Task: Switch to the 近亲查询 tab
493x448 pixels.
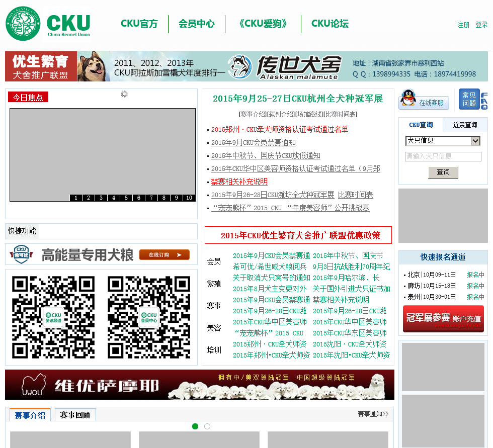Action: pyautogui.click(x=465, y=125)
